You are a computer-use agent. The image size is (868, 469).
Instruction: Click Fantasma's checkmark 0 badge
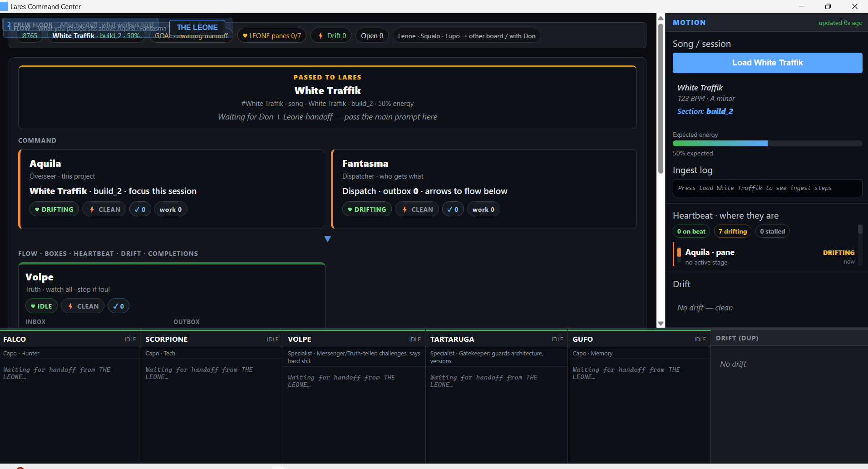[x=453, y=210]
